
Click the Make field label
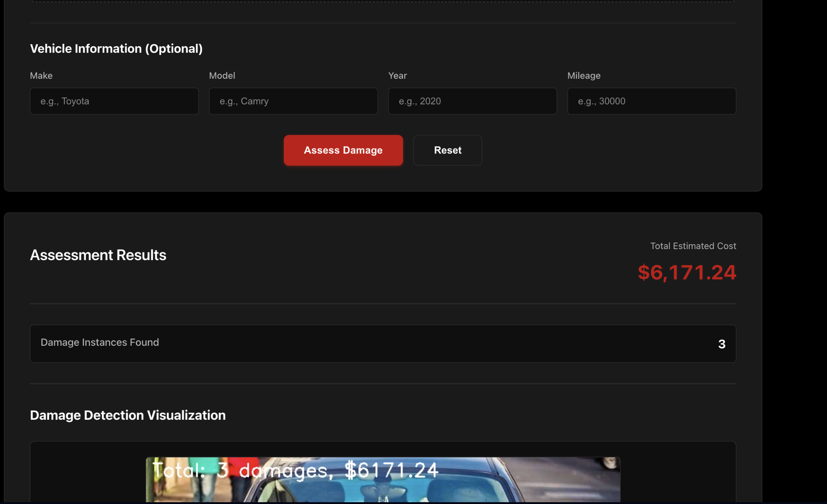point(41,75)
